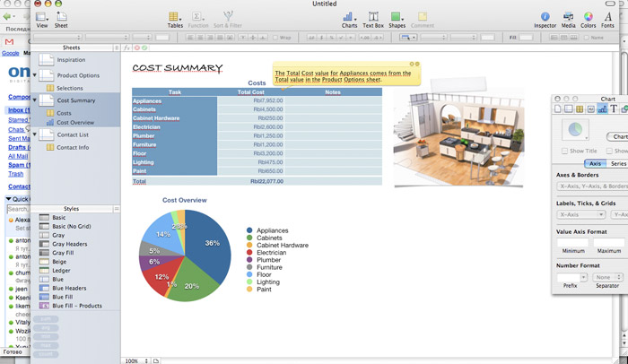Click Appliances legend color dot
Image resolution: width=628 pixels, height=364 pixels.
point(249,230)
